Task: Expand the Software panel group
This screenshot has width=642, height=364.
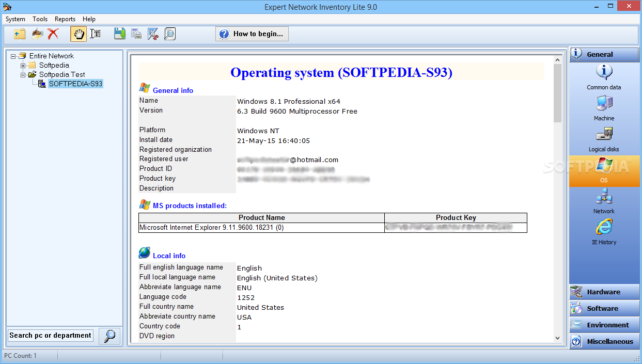Action: point(604,309)
